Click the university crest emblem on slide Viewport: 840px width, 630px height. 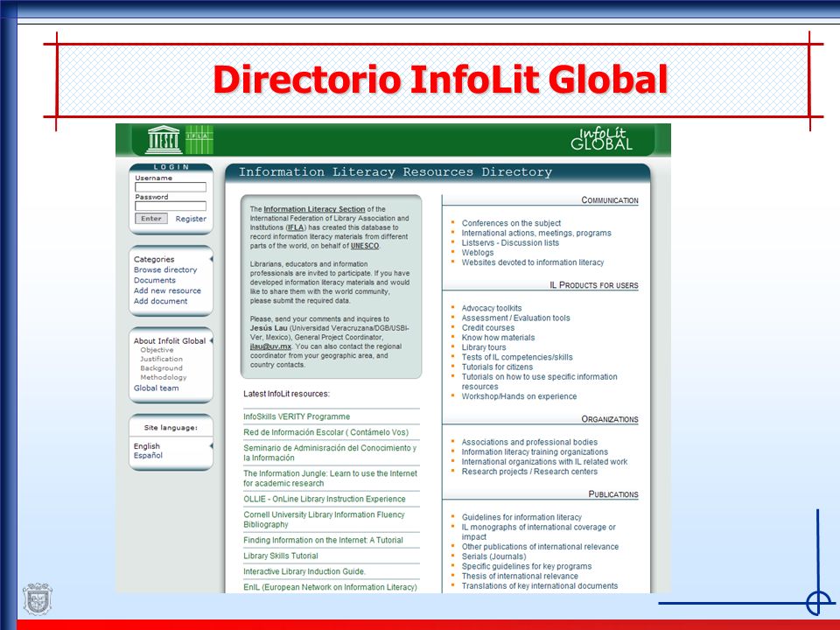click(x=38, y=598)
